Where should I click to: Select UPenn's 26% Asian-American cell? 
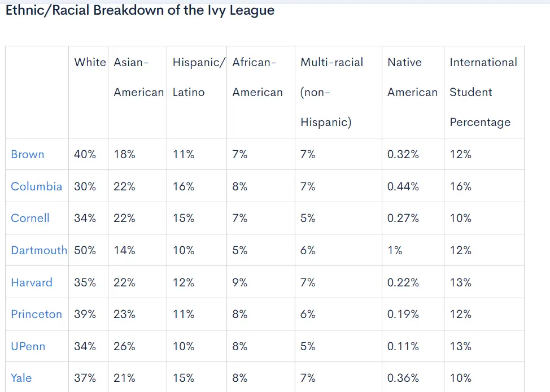click(125, 346)
